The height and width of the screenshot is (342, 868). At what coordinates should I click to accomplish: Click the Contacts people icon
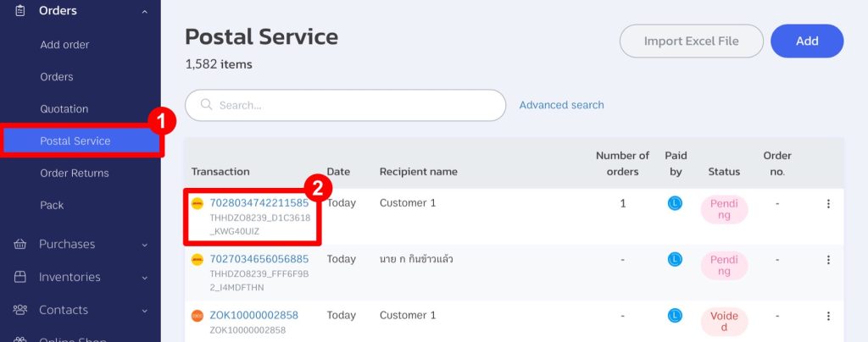click(x=20, y=309)
